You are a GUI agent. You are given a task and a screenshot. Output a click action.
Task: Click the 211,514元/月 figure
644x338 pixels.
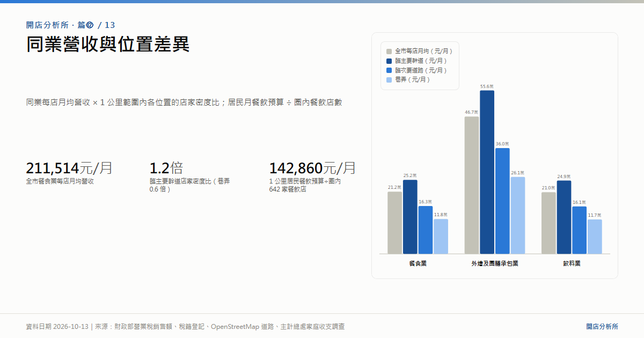tap(69, 168)
